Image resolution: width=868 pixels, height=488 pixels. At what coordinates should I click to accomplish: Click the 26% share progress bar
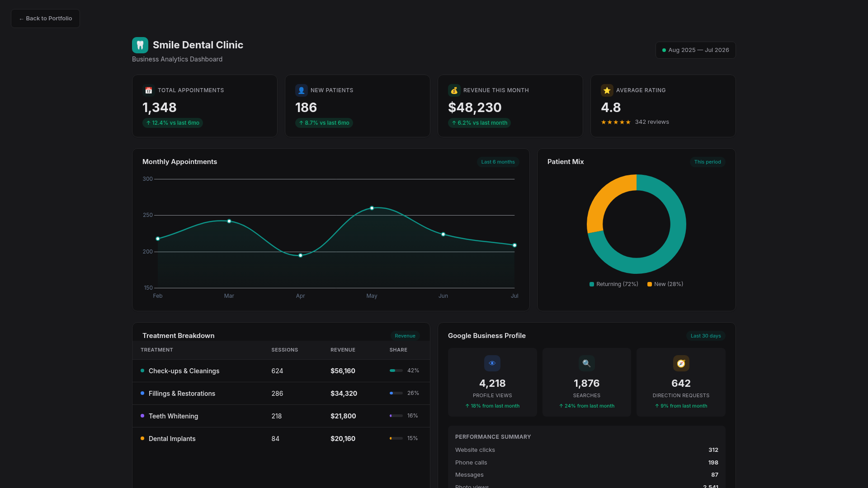pyautogui.click(x=396, y=393)
